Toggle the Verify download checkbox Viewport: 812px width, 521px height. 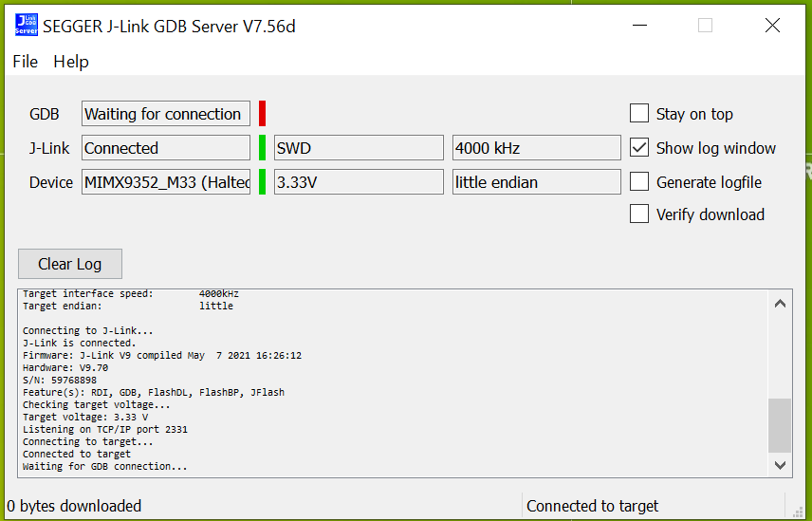coord(639,214)
